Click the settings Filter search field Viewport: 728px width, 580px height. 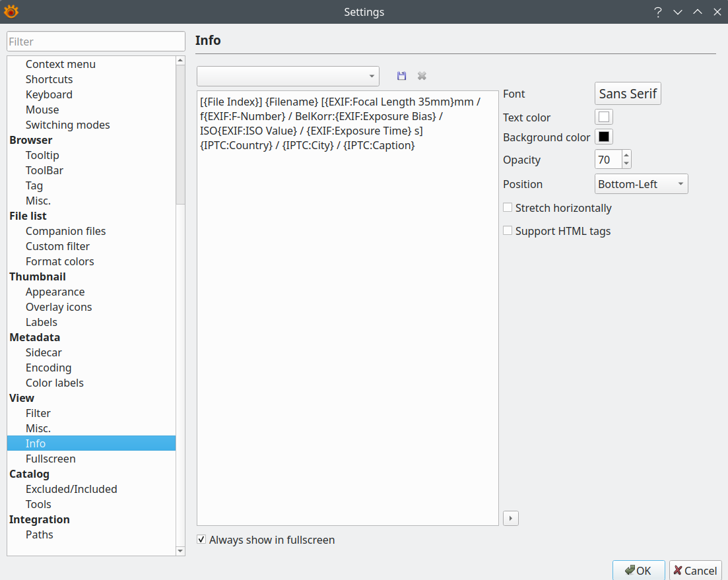tap(96, 42)
